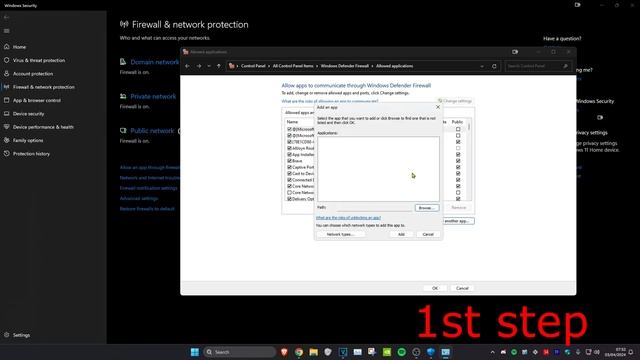
Task: Refresh the Allowed applications address bar
Action: click(x=494, y=66)
